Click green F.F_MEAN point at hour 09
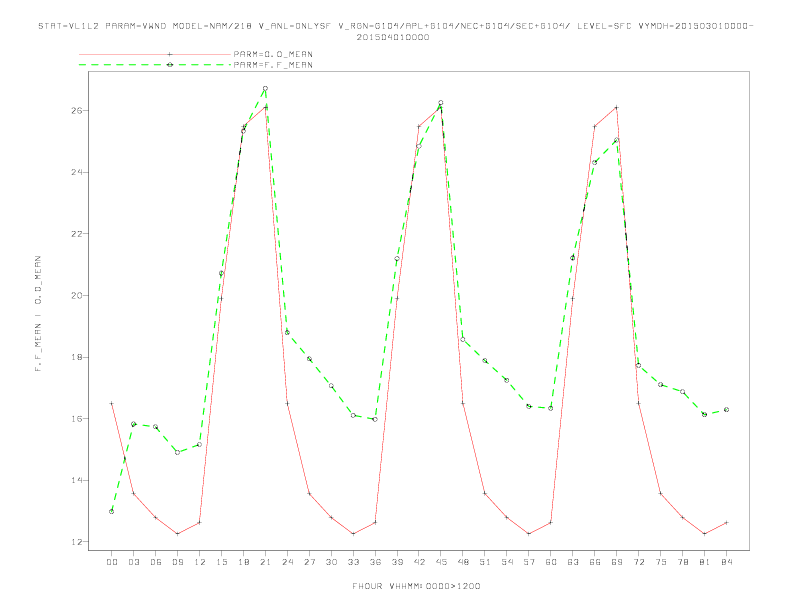 [x=177, y=452]
